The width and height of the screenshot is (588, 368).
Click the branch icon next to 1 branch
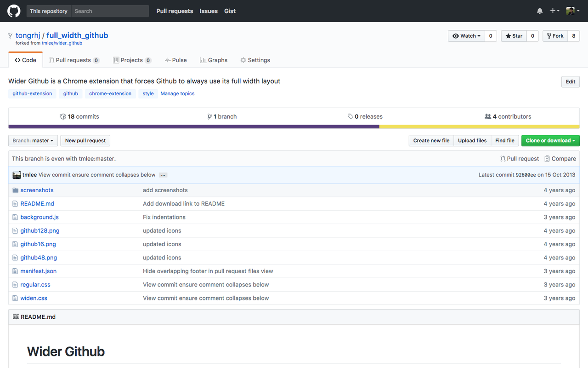(209, 116)
